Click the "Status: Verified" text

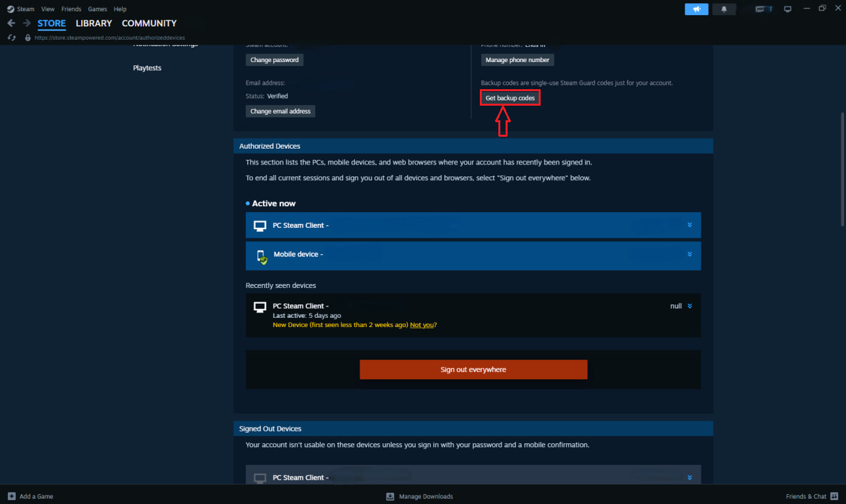click(267, 96)
